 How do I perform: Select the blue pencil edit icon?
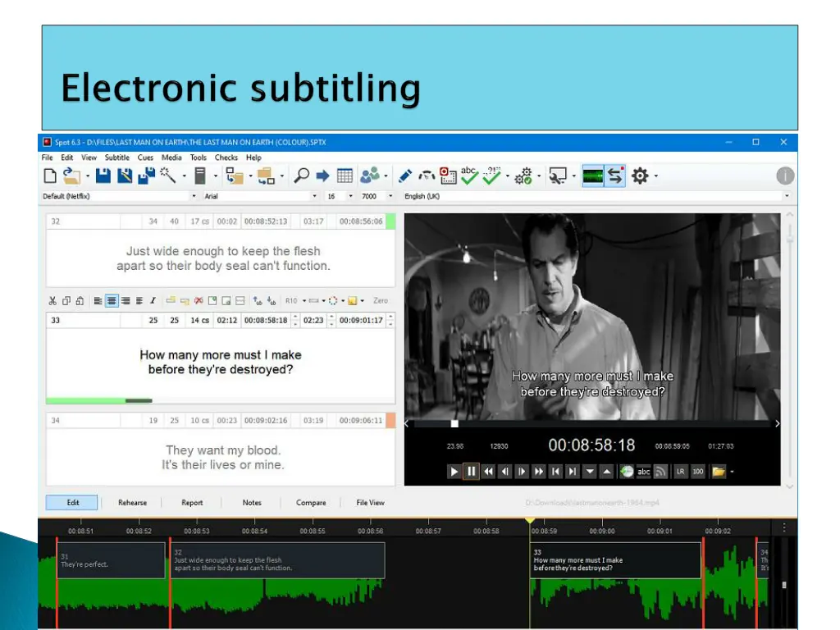point(405,176)
